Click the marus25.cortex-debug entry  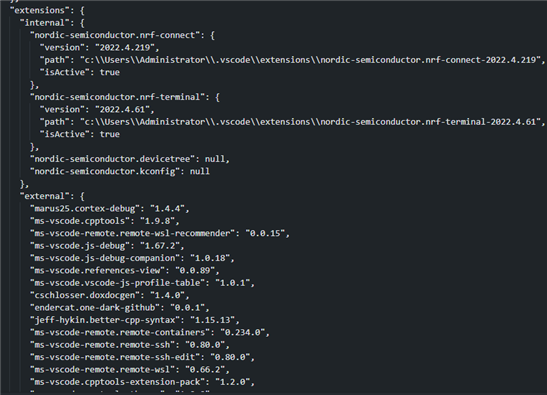pyautogui.click(x=110, y=209)
